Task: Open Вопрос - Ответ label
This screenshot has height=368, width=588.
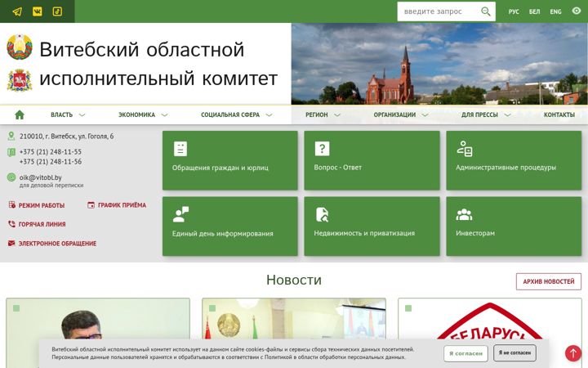Action: point(338,168)
